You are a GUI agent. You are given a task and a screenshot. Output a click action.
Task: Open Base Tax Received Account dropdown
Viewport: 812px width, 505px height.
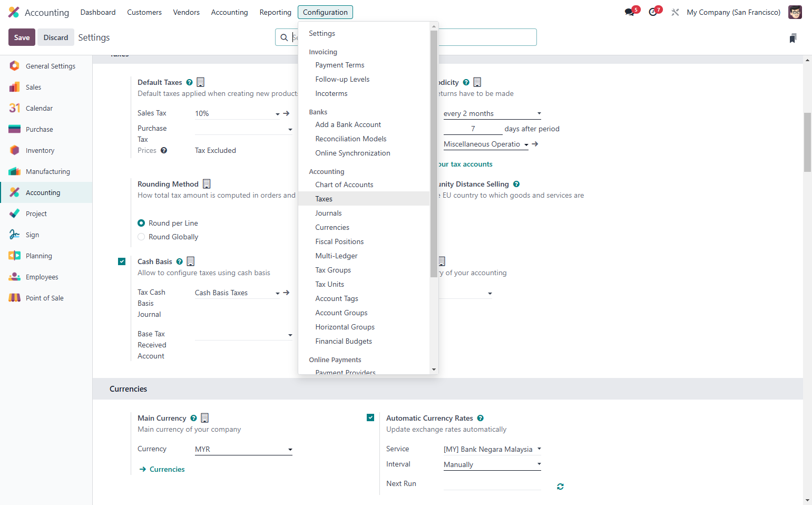point(243,334)
